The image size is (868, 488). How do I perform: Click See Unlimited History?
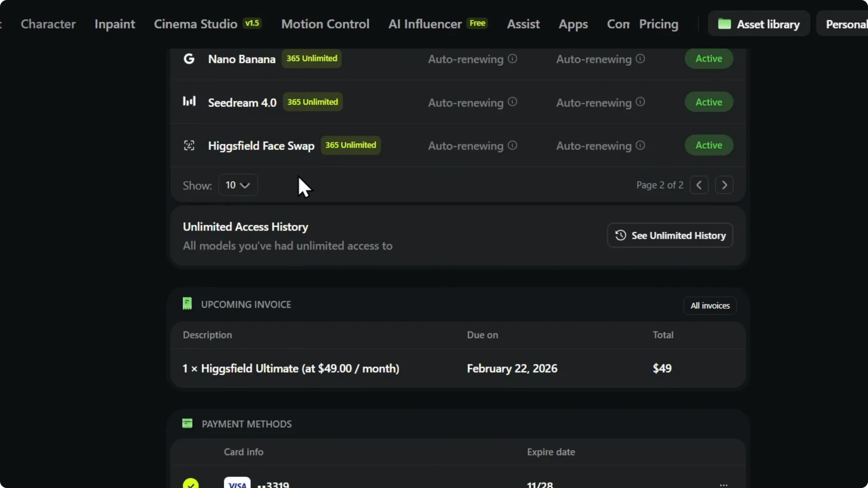(x=670, y=235)
